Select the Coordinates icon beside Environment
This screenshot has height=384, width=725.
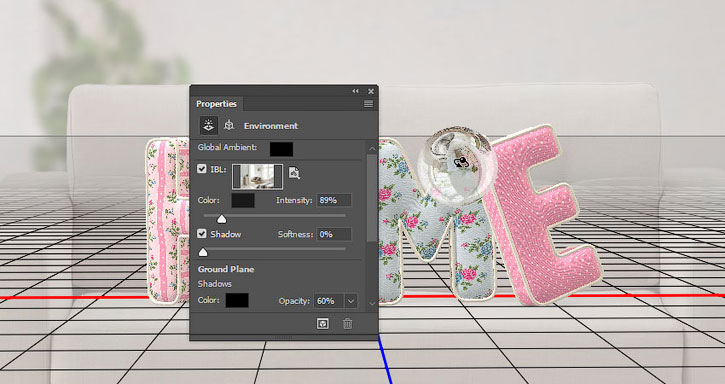(x=229, y=125)
